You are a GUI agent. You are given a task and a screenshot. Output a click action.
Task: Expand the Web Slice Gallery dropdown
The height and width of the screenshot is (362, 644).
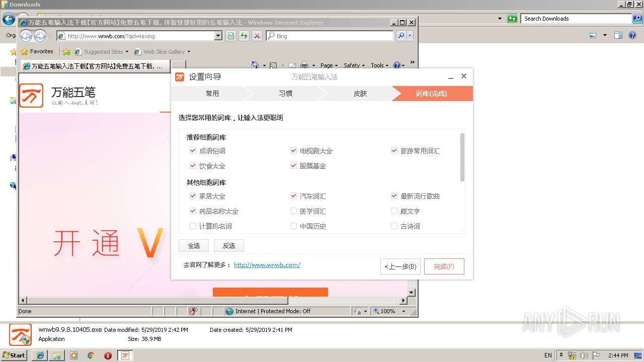(x=189, y=52)
